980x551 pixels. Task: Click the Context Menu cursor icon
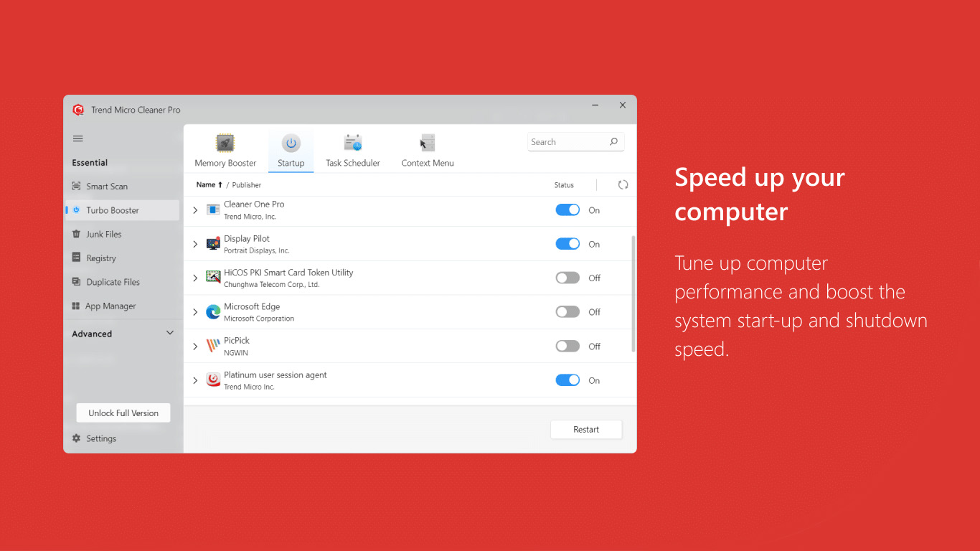428,143
